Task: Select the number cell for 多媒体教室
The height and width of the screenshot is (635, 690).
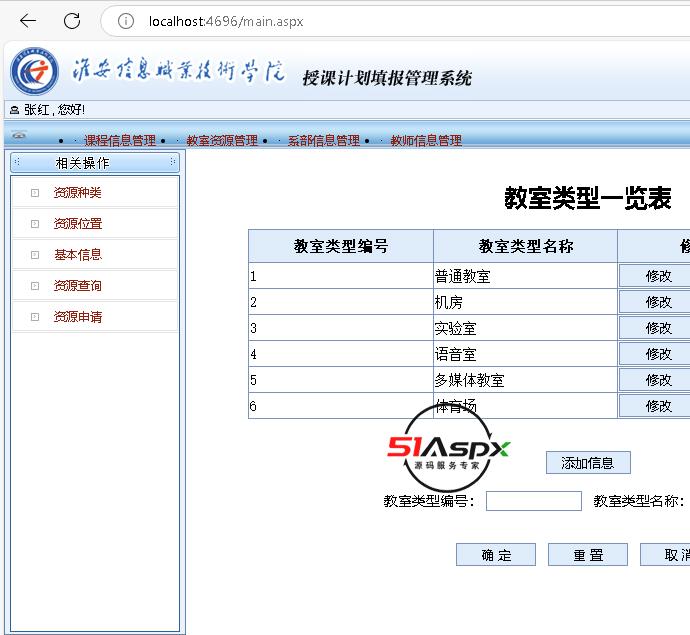Action: coord(341,380)
